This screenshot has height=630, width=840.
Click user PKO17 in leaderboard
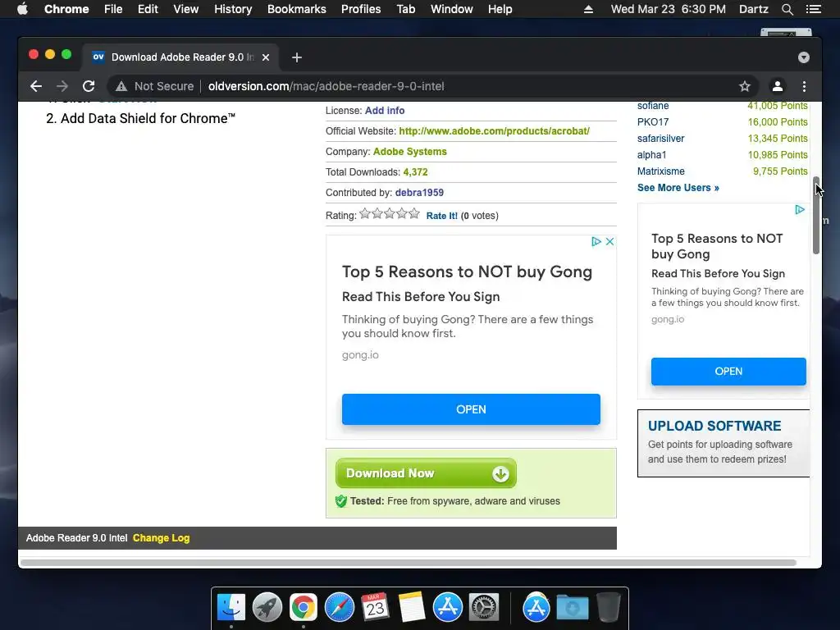pyautogui.click(x=652, y=122)
